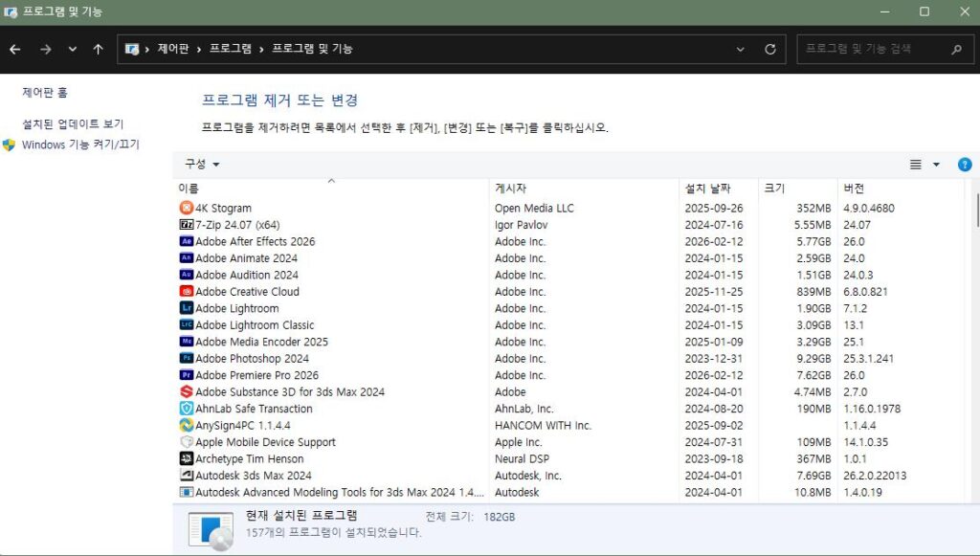Expand chevron after 프로그램 breadcrumb
This screenshot has width=980, height=556.
click(x=261, y=49)
